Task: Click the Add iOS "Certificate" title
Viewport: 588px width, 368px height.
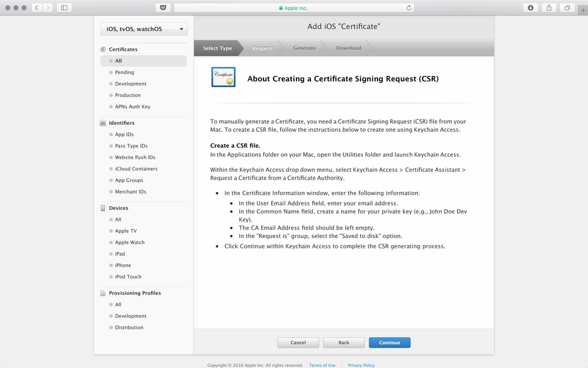Action: [344, 26]
